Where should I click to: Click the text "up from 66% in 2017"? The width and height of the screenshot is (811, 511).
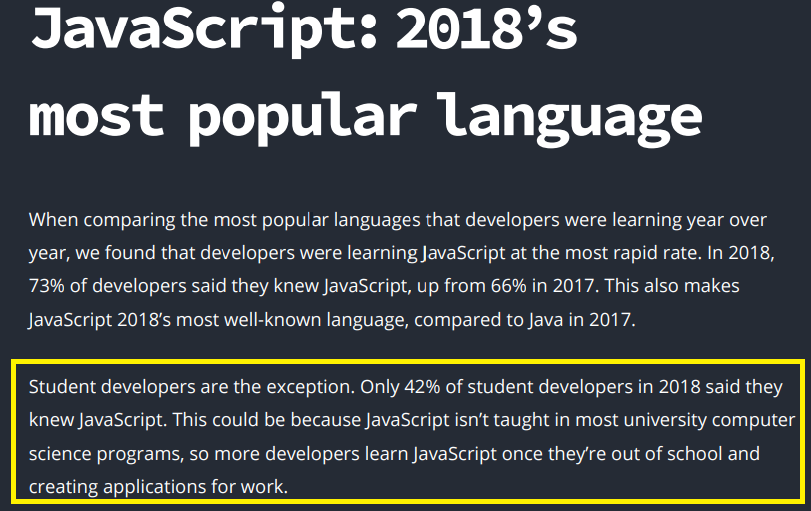505,286
